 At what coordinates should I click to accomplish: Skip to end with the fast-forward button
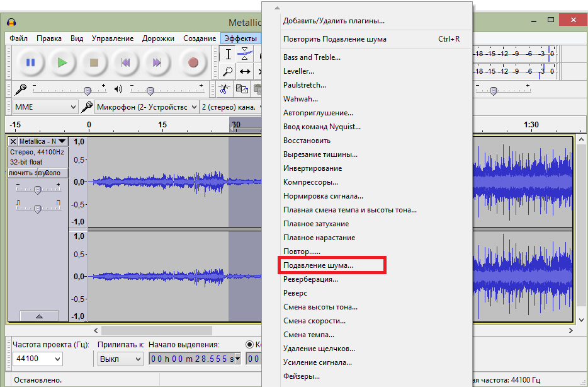point(157,62)
